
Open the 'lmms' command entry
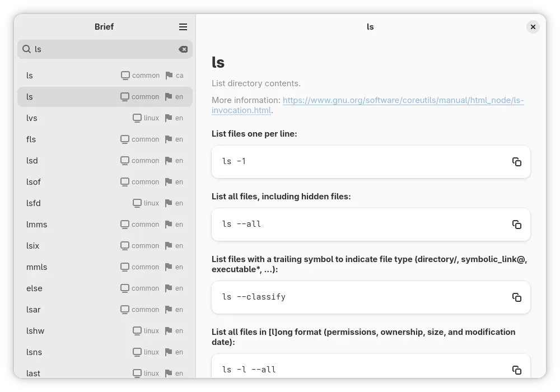click(x=105, y=225)
